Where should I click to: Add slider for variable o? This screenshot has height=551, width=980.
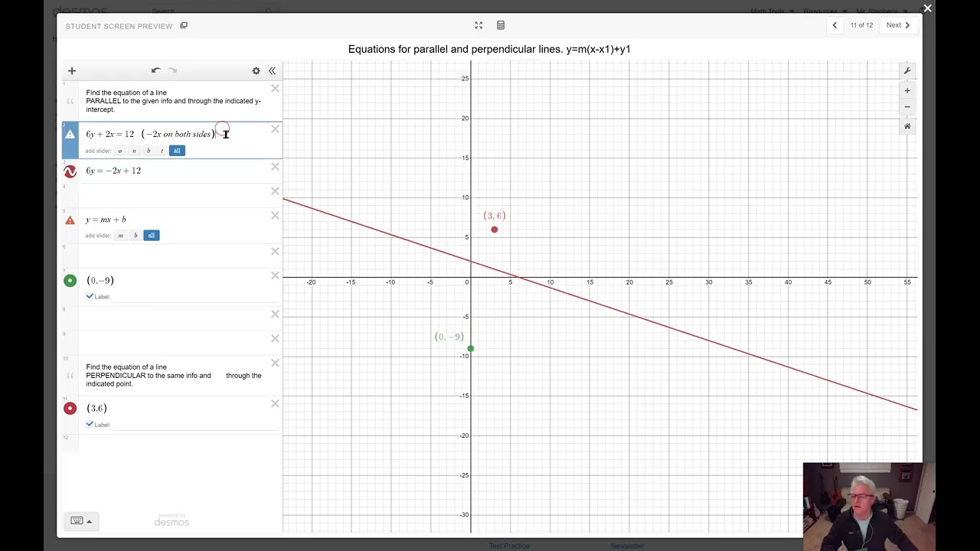point(120,151)
